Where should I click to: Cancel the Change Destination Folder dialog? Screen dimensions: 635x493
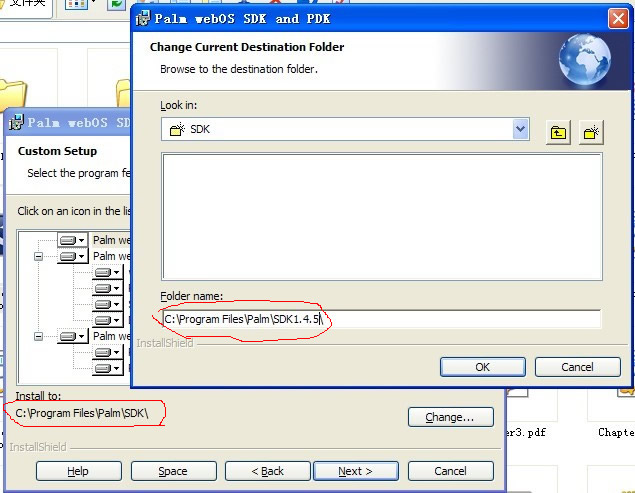click(577, 367)
